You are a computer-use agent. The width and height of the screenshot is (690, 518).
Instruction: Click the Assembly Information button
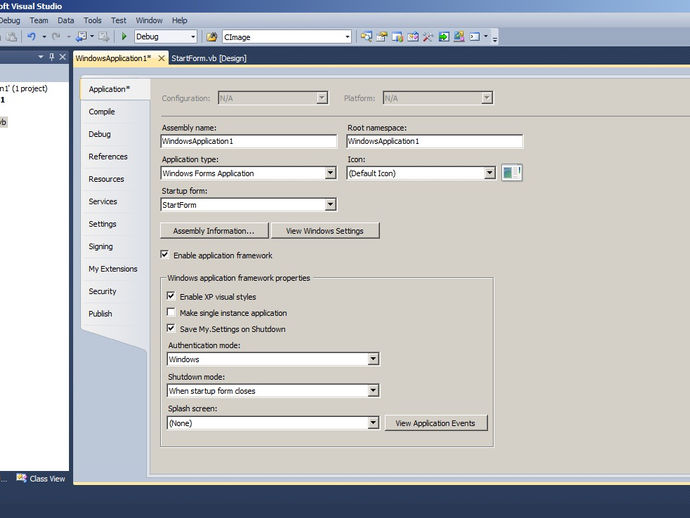[214, 231]
